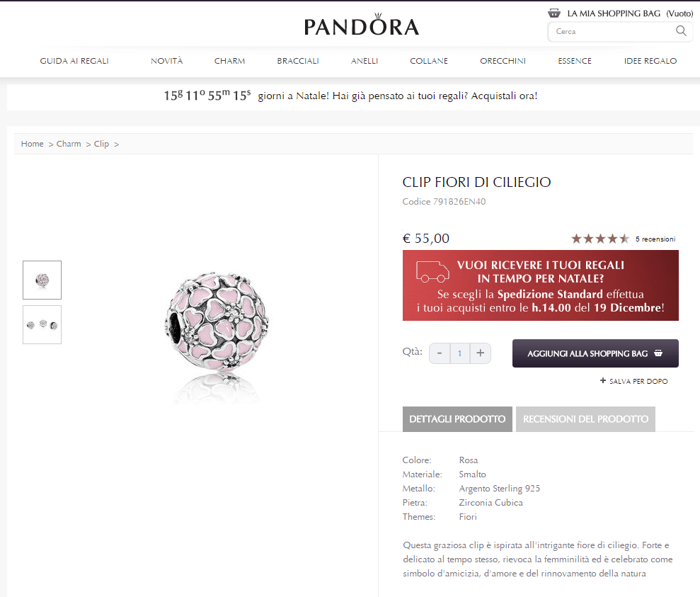The width and height of the screenshot is (700, 597).
Task: Focus the Cerca search field
Action: (609, 31)
